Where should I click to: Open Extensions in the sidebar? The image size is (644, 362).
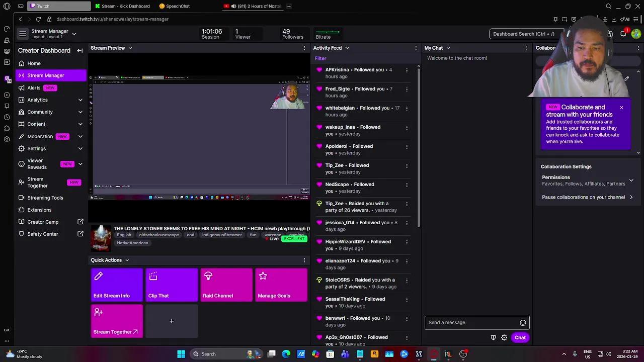pos(39,210)
